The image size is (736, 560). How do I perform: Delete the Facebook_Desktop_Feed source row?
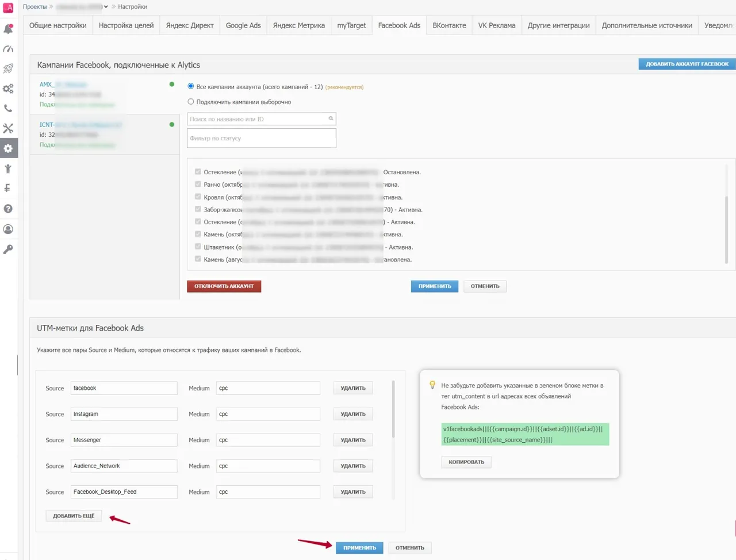(x=353, y=492)
